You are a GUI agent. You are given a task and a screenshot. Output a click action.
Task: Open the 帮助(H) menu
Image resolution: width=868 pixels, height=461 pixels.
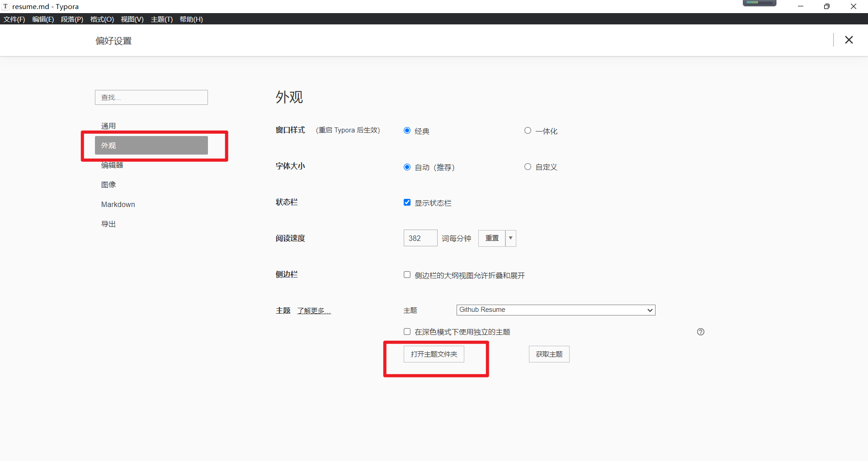tap(191, 19)
